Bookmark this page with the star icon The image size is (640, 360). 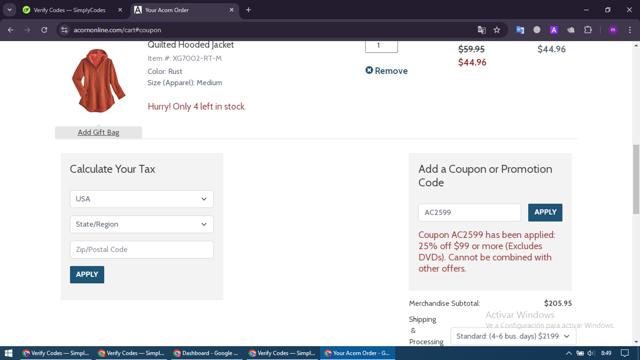[x=497, y=30]
